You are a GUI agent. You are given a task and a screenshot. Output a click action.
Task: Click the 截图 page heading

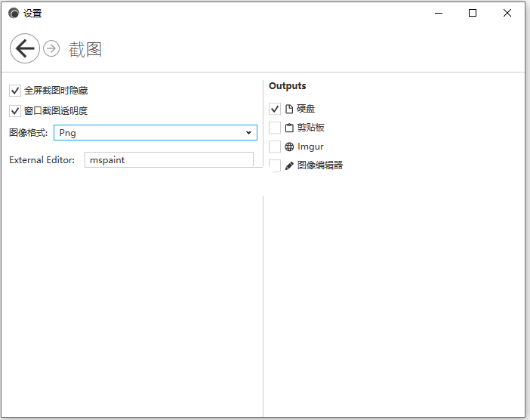[x=85, y=49]
